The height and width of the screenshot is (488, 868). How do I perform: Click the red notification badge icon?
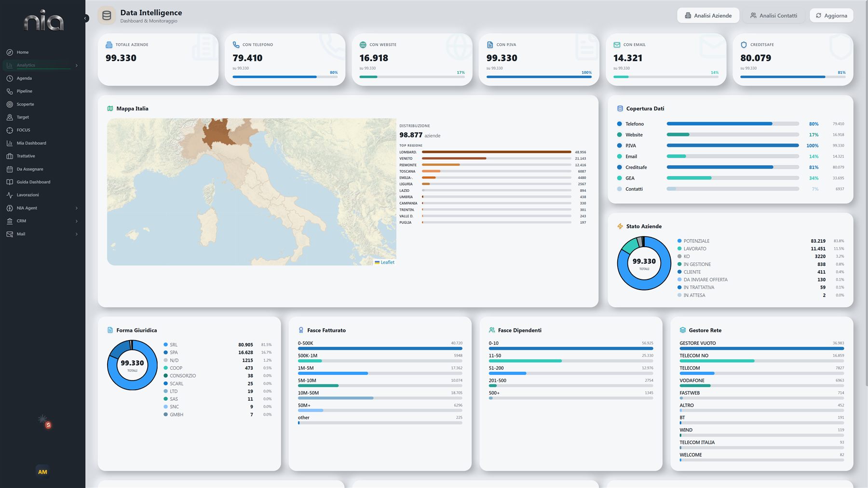pyautogui.click(x=48, y=425)
